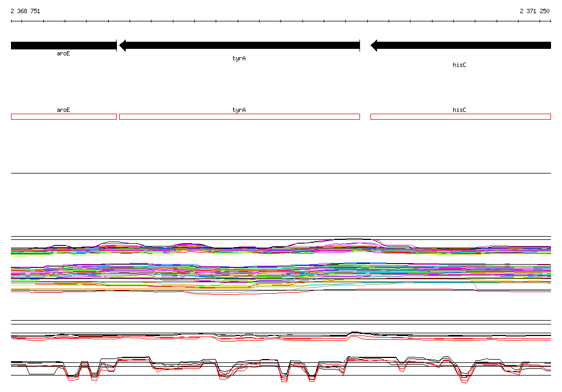Select the aroE gene arrow bar

tap(64, 46)
